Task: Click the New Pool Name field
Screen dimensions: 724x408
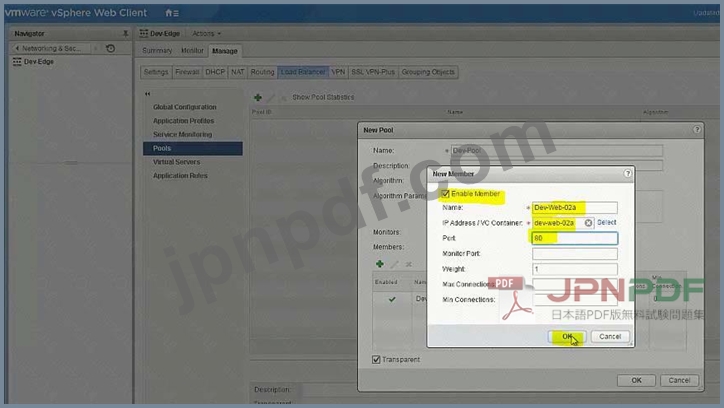Action: (x=557, y=150)
